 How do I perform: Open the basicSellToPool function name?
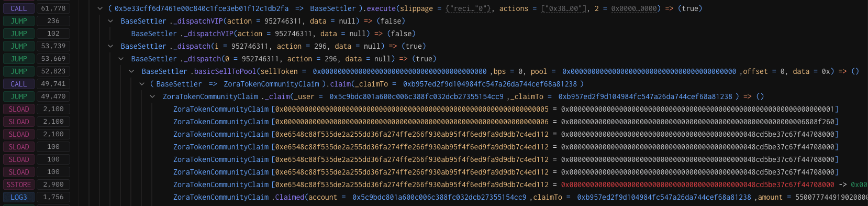[225, 71]
